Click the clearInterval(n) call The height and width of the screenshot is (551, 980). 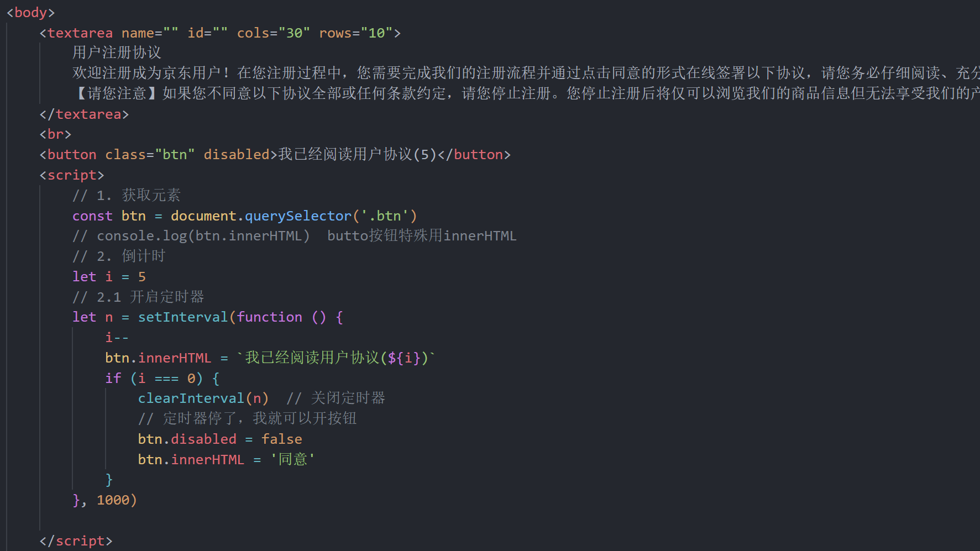pyautogui.click(x=203, y=398)
